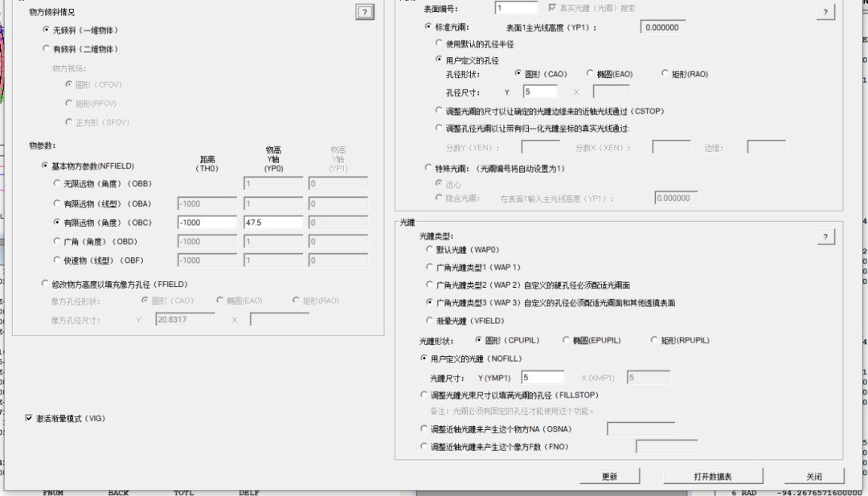
Task: Choose 矩形 (RAO) aperture shape
Action: coord(665,73)
